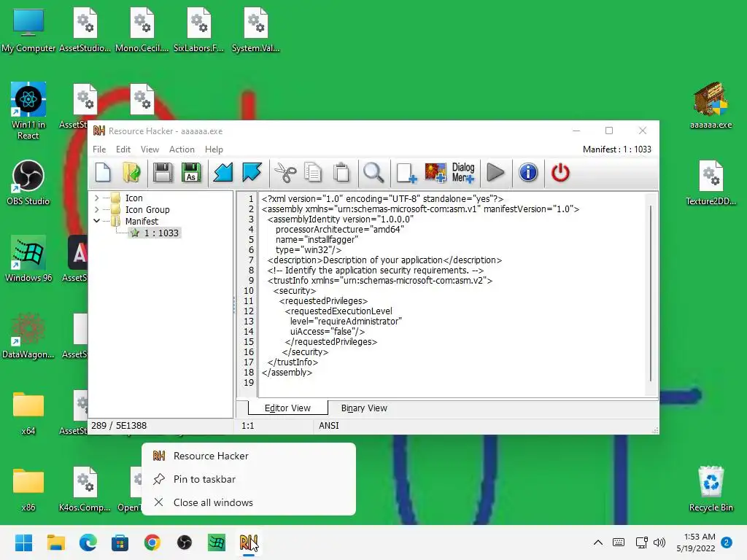Open the Edit menu
The width and height of the screenshot is (747, 560).
click(123, 149)
